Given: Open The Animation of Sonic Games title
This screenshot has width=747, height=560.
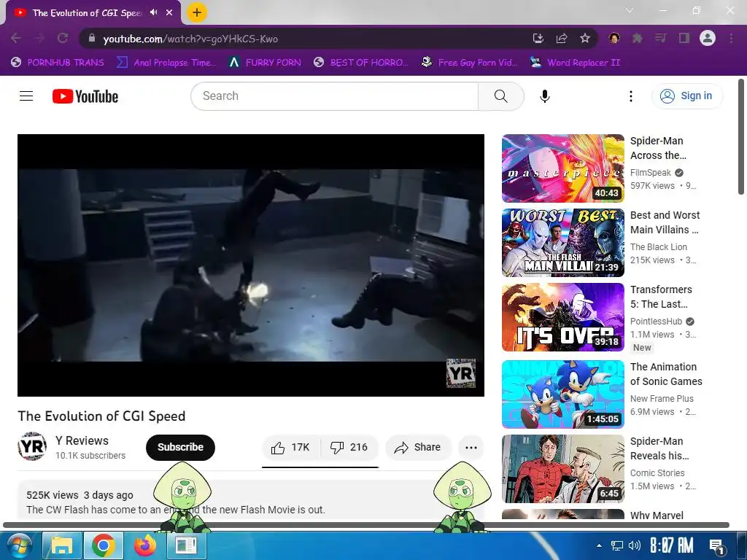Looking at the screenshot, I should click(666, 374).
